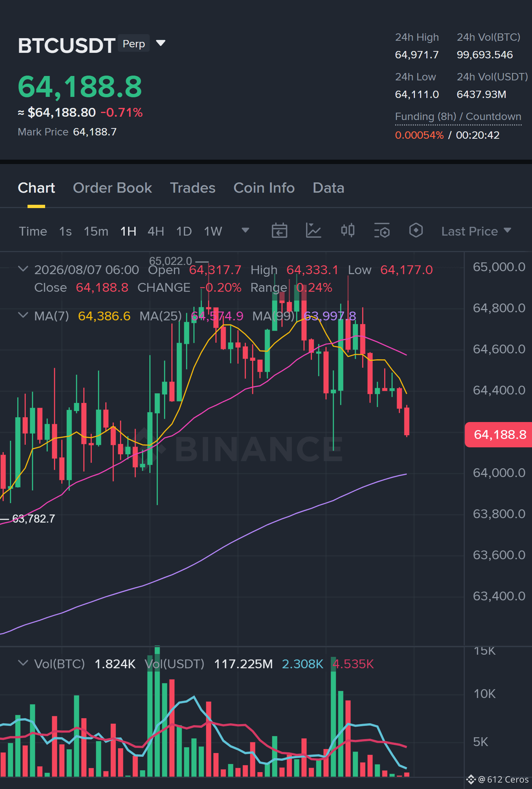Collapse the OHLC candle details row
This screenshot has height=789, width=532.
point(23,269)
